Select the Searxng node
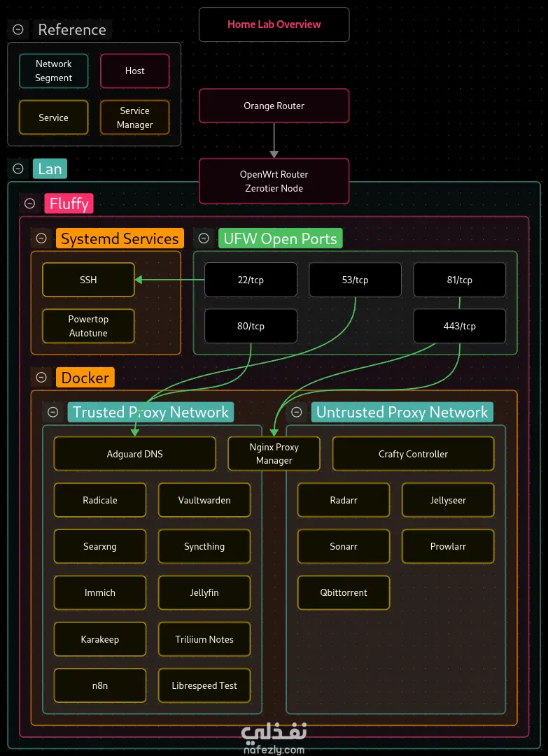The height and width of the screenshot is (756, 548). click(100, 546)
